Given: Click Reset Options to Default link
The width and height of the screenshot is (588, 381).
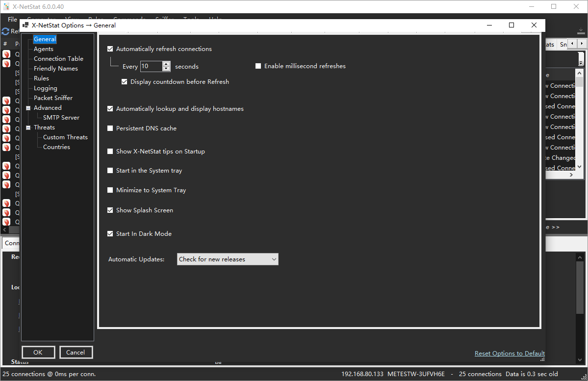Looking at the screenshot, I should point(510,353).
